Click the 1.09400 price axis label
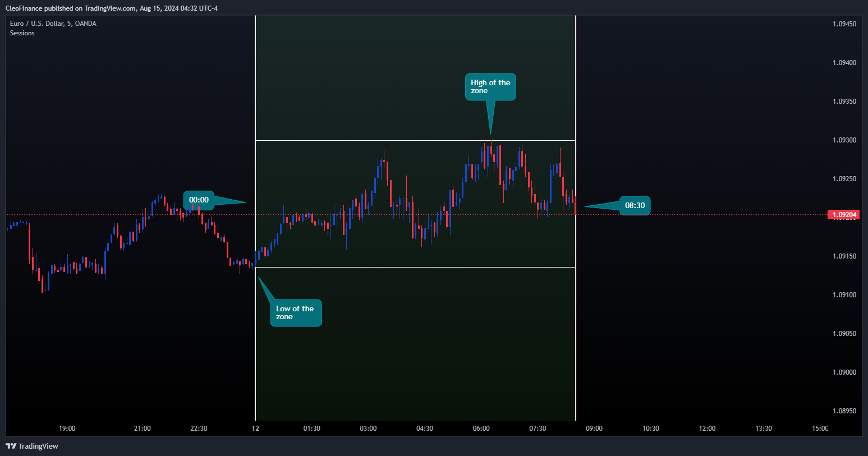The height and width of the screenshot is (456, 868). (844, 63)
